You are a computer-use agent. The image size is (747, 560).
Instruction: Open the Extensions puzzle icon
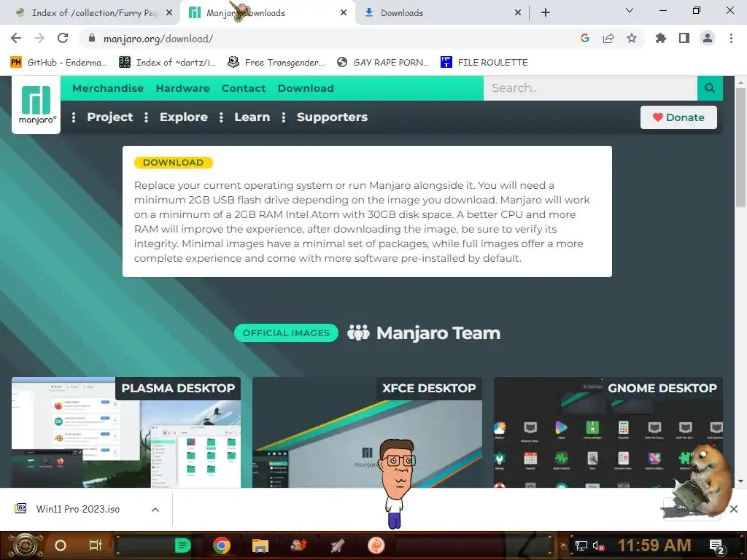tap(660, 38)
